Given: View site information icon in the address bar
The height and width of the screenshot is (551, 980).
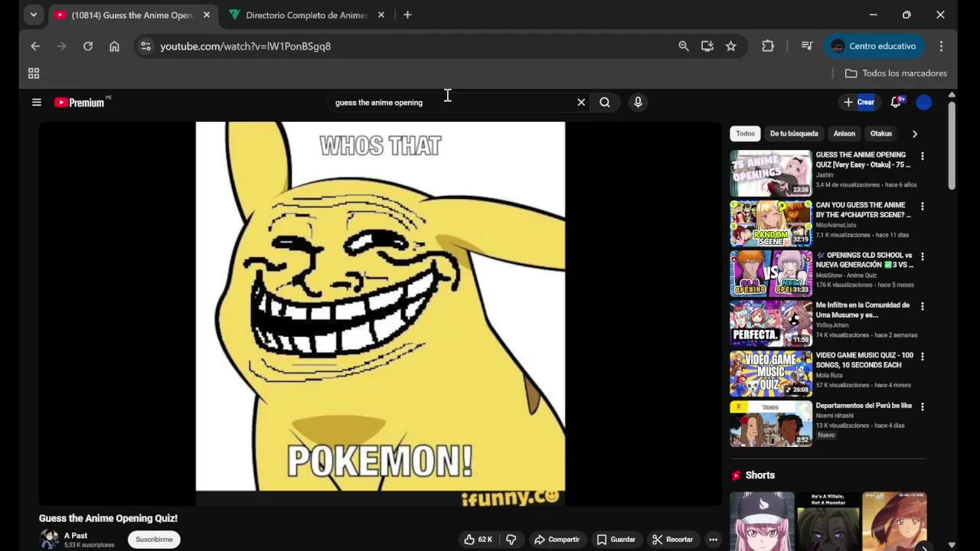Looking at the screenshot, I should point(145,46).
